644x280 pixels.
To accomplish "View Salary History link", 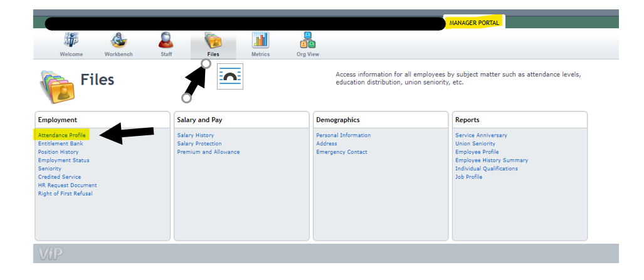I will [x=195, y=135].
